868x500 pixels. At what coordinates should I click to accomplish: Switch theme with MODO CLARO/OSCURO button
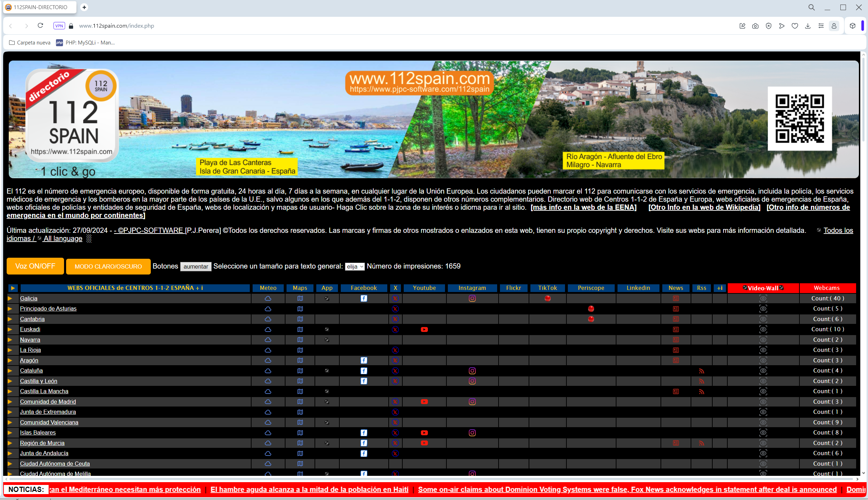(108, 266)
